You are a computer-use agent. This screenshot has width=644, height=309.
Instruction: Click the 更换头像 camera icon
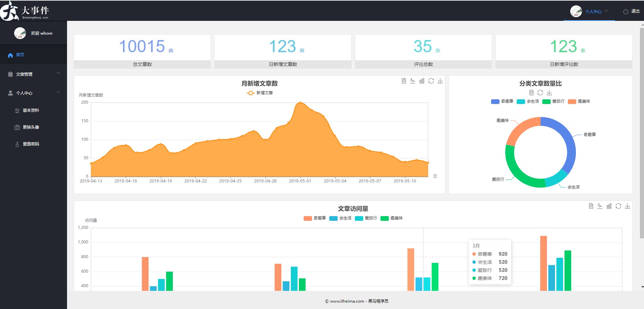(x=17, y=127)
